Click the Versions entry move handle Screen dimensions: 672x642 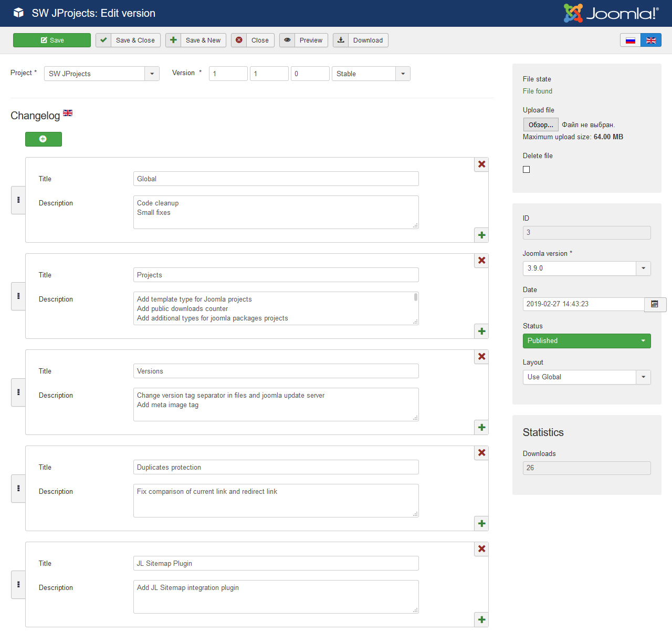[18, 392]
